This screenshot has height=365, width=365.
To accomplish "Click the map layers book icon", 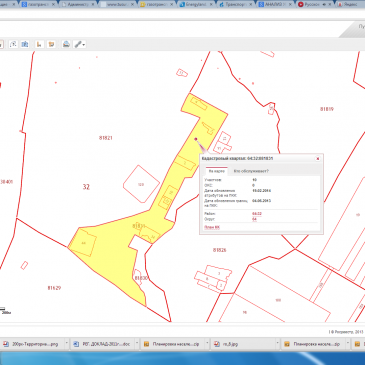I will pyautogui.click(x=25, y=44).
